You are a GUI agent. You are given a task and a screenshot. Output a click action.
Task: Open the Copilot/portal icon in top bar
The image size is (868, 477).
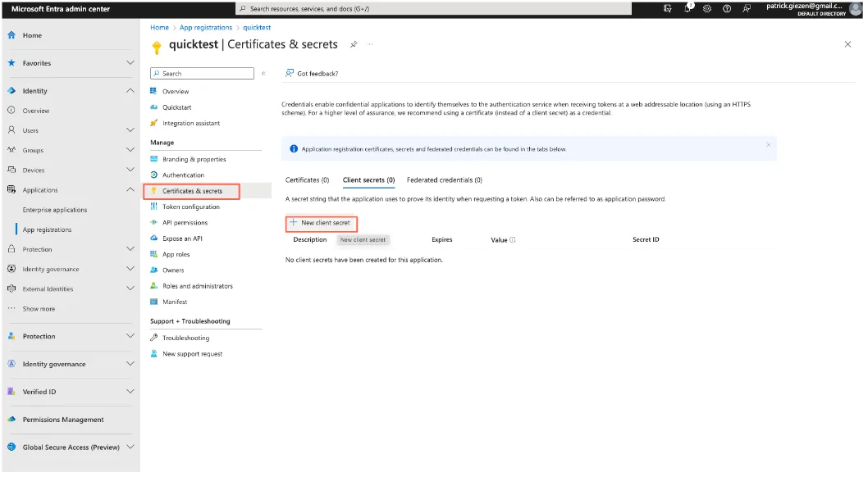coord(668,8)
